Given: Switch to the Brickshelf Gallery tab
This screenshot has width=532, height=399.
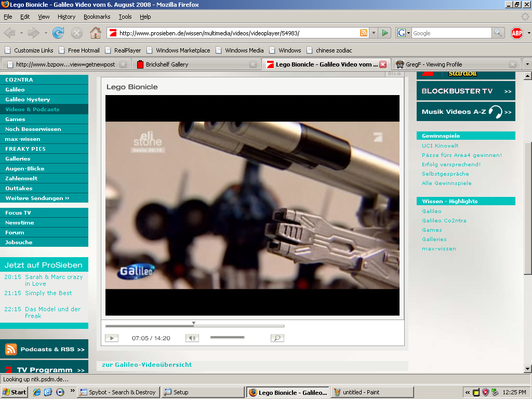Looking at the screenshot, I should click(197, 64).
